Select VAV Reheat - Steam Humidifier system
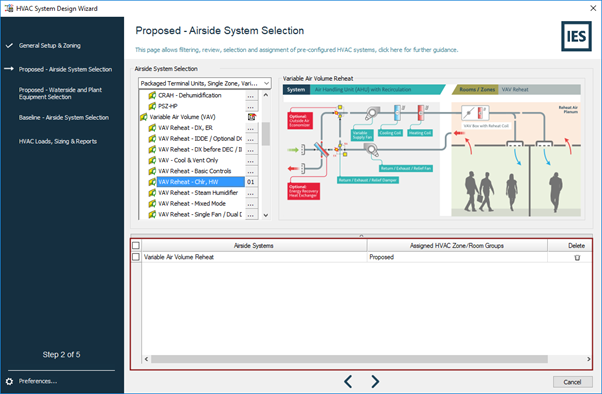Image resolution: width=602 pixels, height=394 pixels. pos(198,193)
